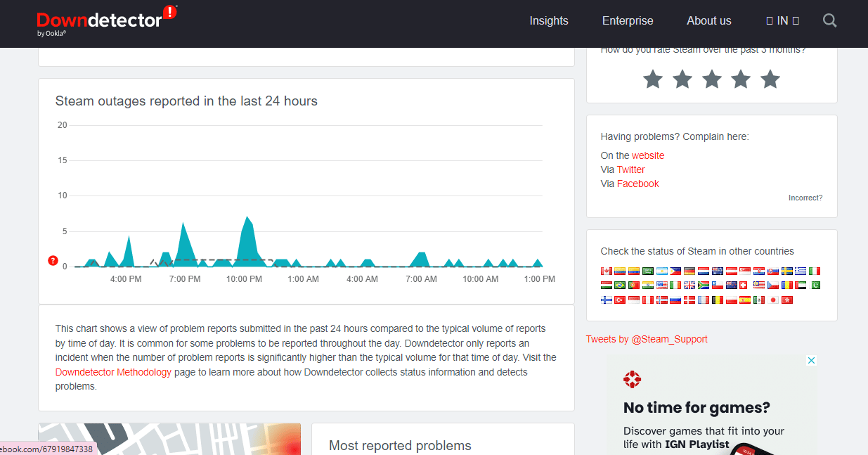Open the Downdetector Methodology page
The height and width of the screenshot is (455, 868).
click(x=113, y=372)
